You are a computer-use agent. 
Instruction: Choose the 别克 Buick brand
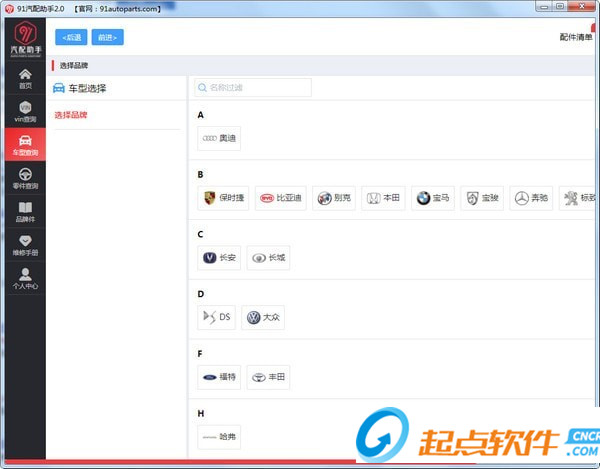334,198
